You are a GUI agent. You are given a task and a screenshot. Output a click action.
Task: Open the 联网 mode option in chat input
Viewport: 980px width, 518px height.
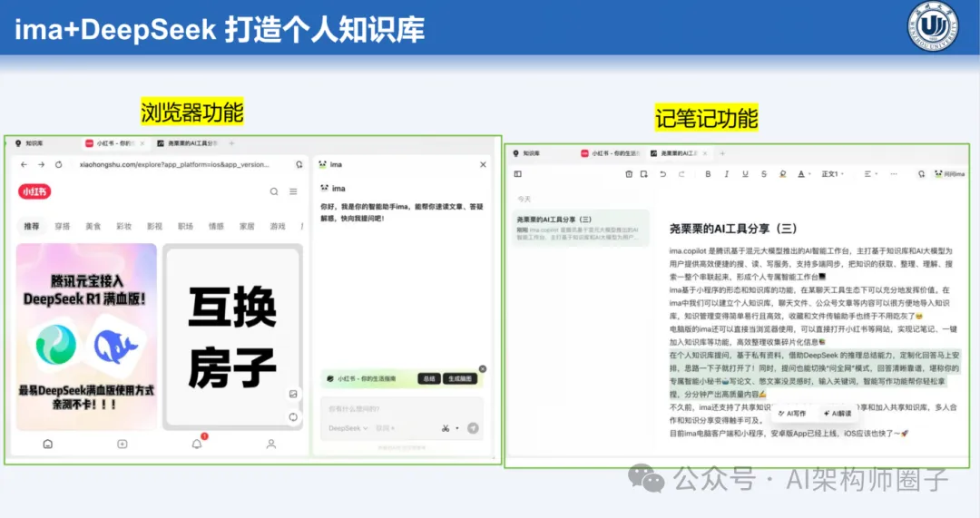point(385,429)
